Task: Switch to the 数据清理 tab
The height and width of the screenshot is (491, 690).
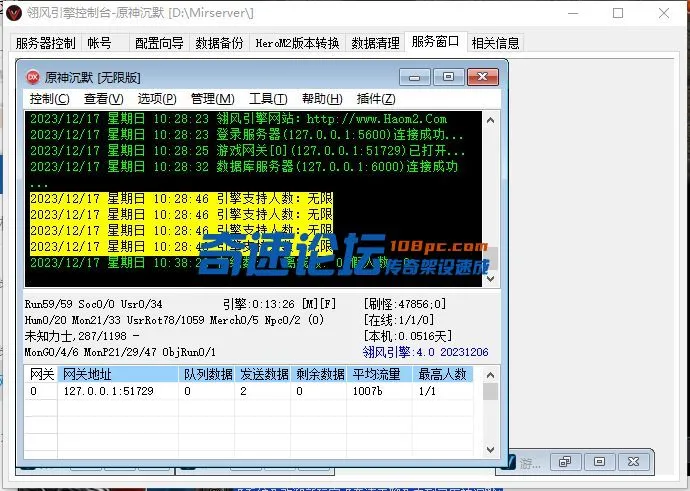Action: click(x=375, y=43)
